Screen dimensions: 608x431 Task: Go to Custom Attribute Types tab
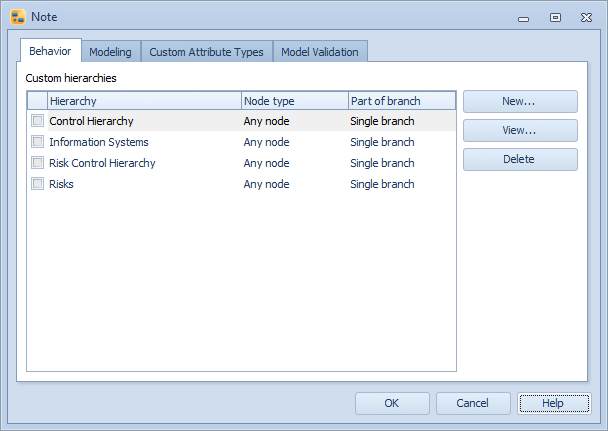pos(206,52)
